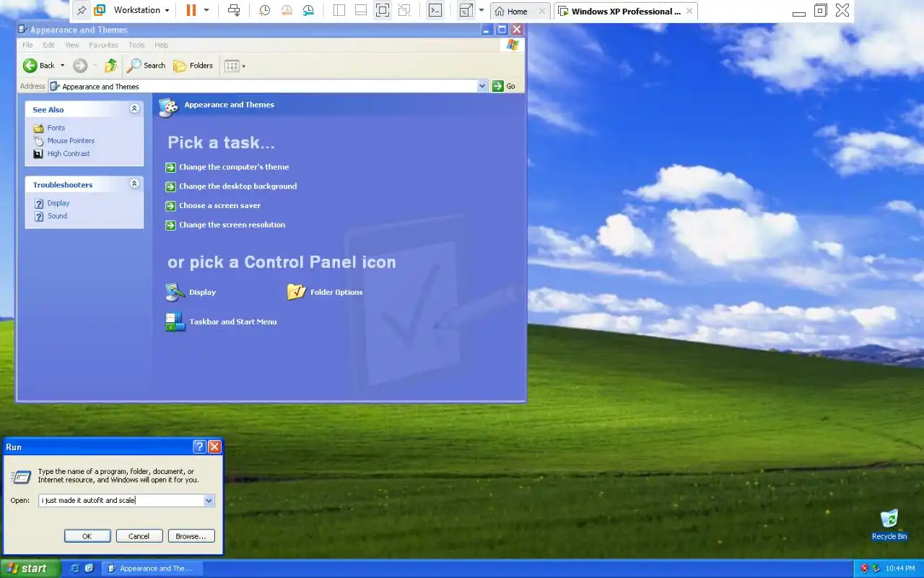924x578 pixels.
Task: Open the Sound troubleshooter
Action: 57,216
